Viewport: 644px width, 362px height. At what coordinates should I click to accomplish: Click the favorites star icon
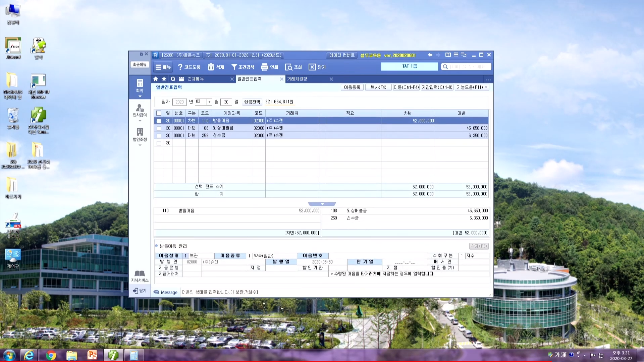point(164,79)
